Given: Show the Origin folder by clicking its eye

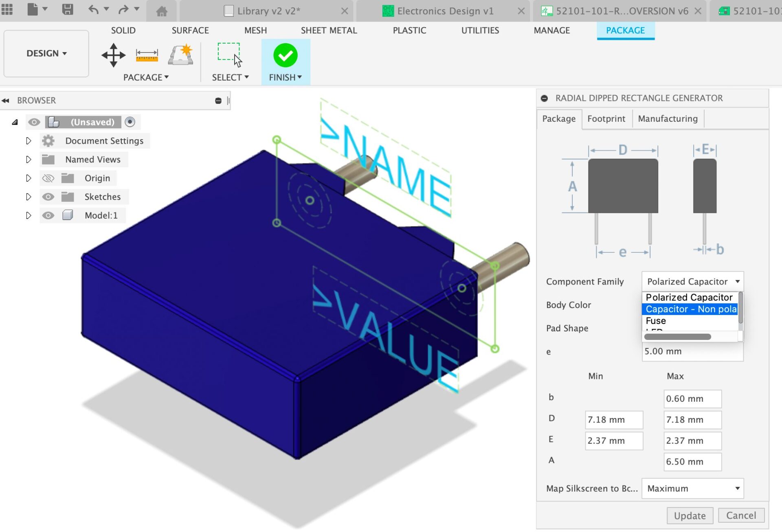Looking at the screenshot, I should point(48,178).
